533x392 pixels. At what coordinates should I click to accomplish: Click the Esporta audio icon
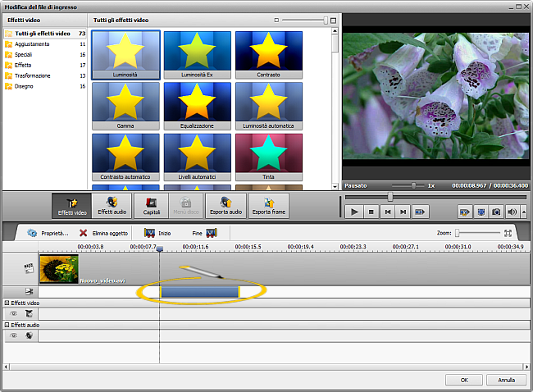click(x=225, y=205)
